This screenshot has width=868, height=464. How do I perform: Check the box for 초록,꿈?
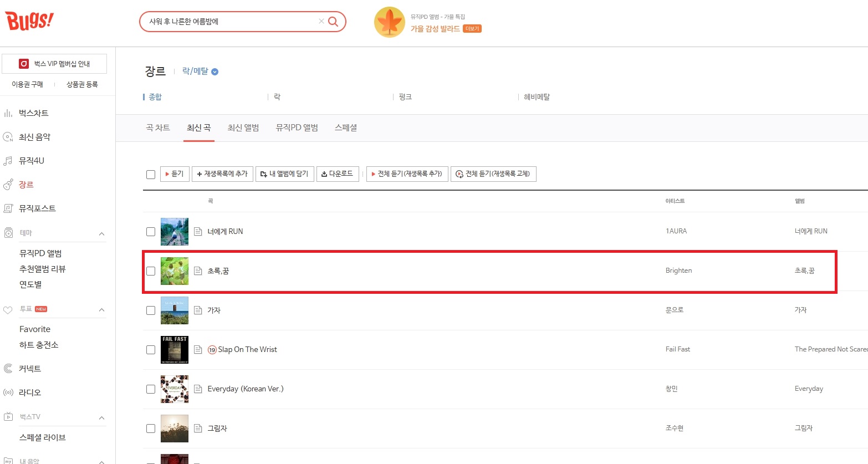[151, 271]
